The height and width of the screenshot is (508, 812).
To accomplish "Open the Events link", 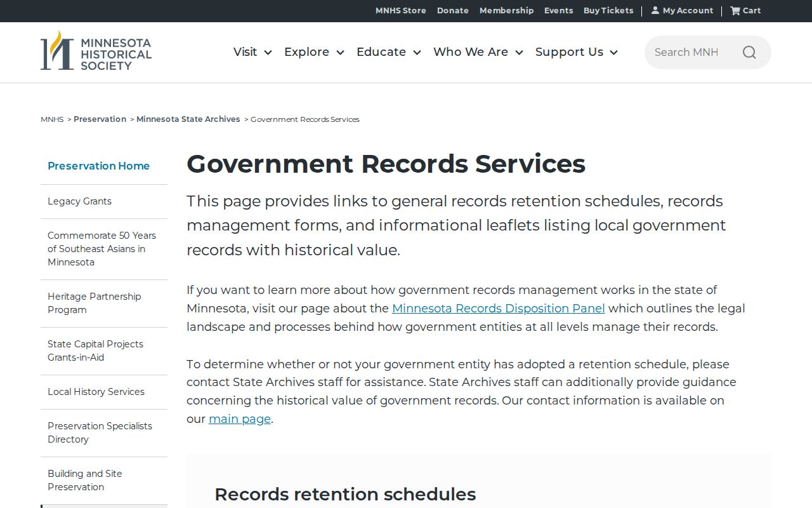I will point(559,10).
